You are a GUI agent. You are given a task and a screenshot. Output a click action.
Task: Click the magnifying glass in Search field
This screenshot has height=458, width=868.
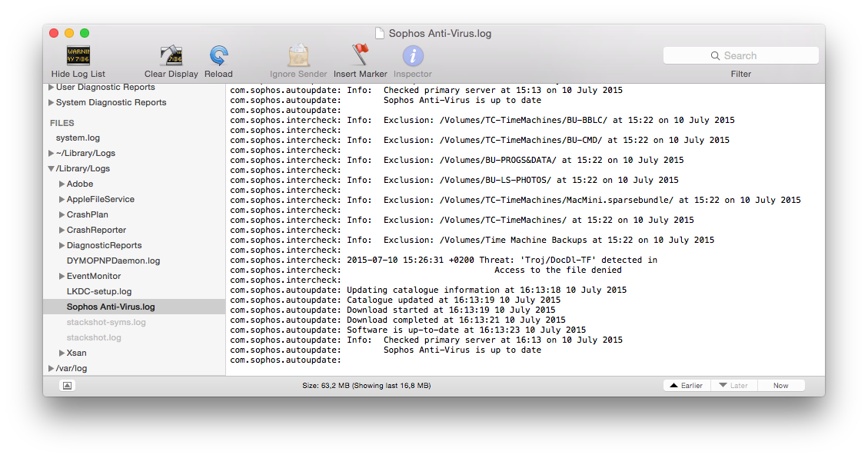[x=715, y=56]
